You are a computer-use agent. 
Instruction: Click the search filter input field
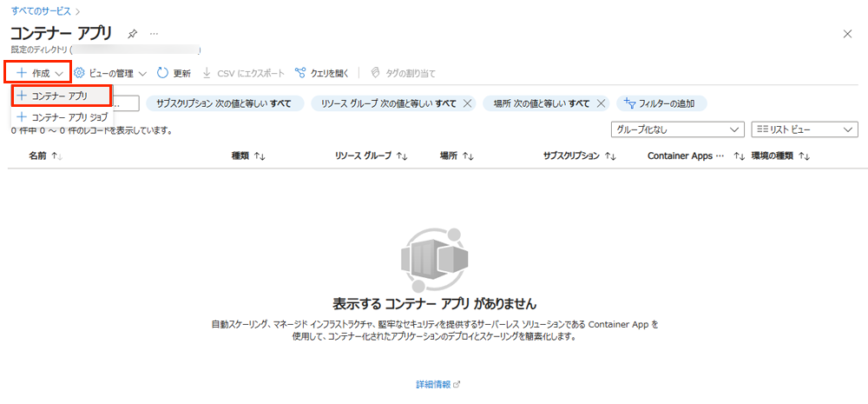point(126,103)
